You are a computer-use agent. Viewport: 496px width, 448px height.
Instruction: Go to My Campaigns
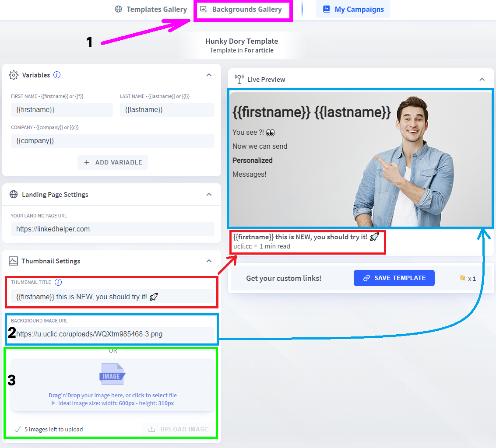pyautogui.click(x=353, y=10)
